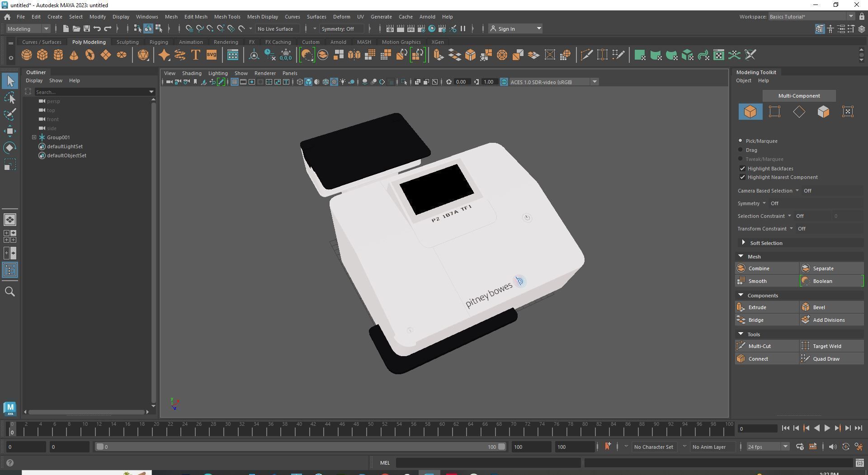Open the Modeling menu set dropdown
This screenshot has width=868, height=475.
[x=28, y=29]
